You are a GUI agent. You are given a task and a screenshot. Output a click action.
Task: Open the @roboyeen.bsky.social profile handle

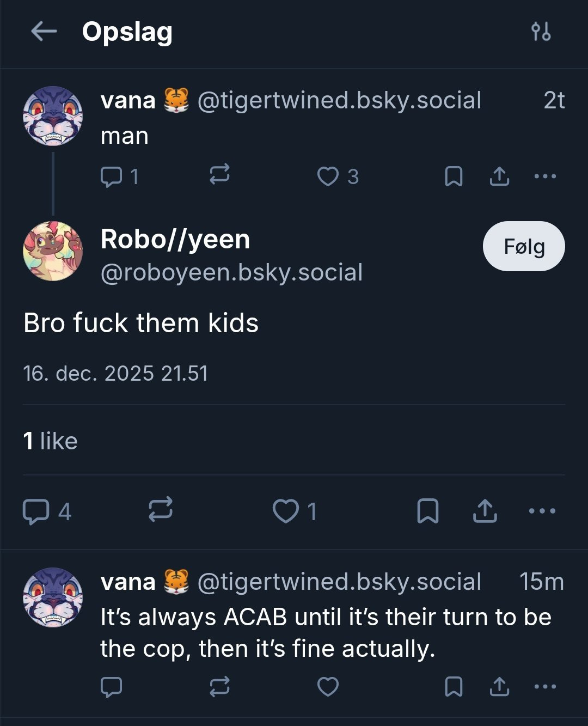pyautogui.click(x=231, y=272)
